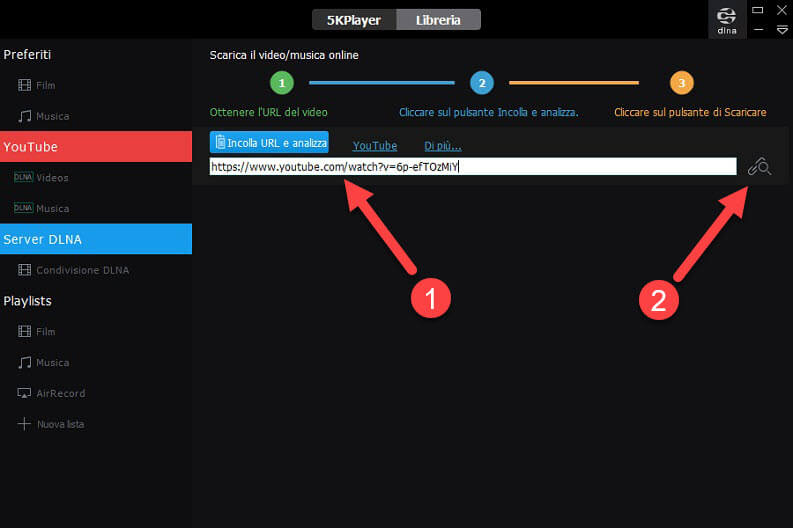Click 'Cliccare sul pulsante di Scaricare' text
This screenshot has height=528, width=793.
[690, 112]
